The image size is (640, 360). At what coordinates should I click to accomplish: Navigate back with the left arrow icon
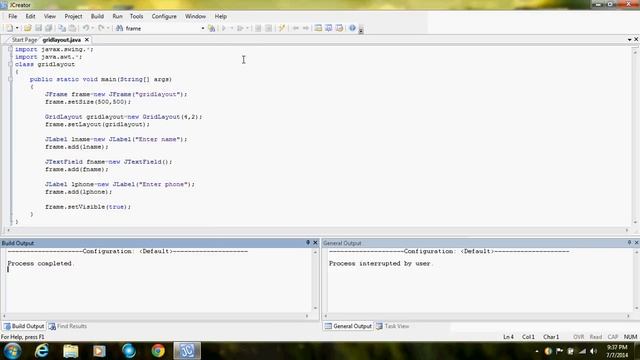click(x=296, y=28)
